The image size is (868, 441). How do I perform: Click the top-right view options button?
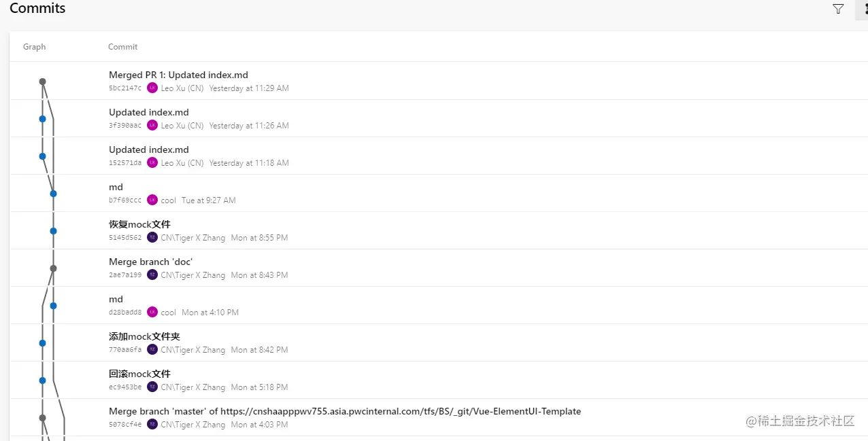tap(863, 9)
